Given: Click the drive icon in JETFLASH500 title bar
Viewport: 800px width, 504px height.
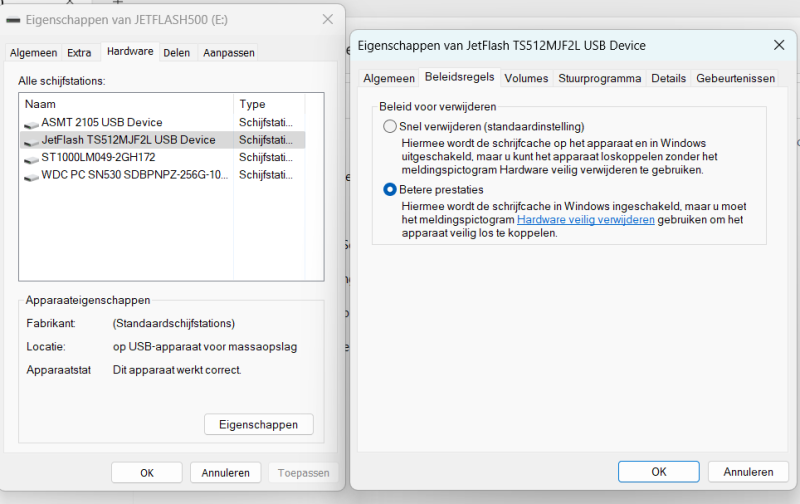Looking at the screenshot, I should (14, 20).
